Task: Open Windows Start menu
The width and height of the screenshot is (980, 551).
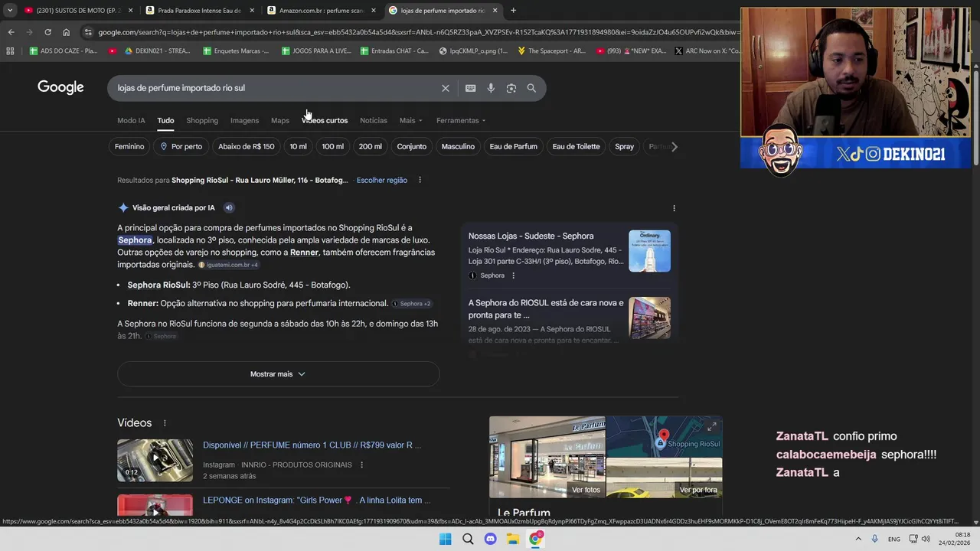Action: (446, 540)
